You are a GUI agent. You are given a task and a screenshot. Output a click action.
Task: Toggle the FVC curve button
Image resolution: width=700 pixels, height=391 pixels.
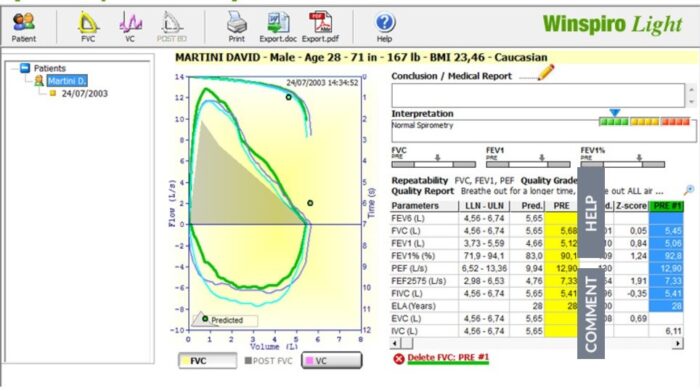click(x=208, y=361)
